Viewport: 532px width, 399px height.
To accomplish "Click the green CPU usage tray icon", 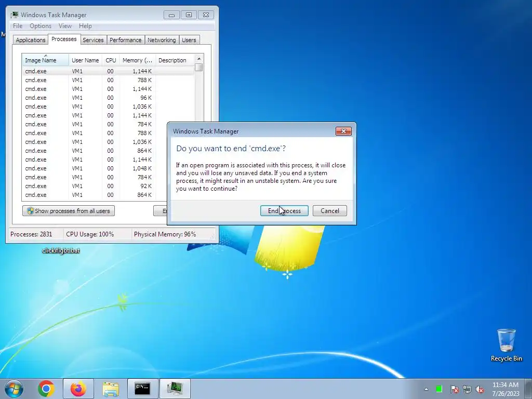I will [439, 389].
